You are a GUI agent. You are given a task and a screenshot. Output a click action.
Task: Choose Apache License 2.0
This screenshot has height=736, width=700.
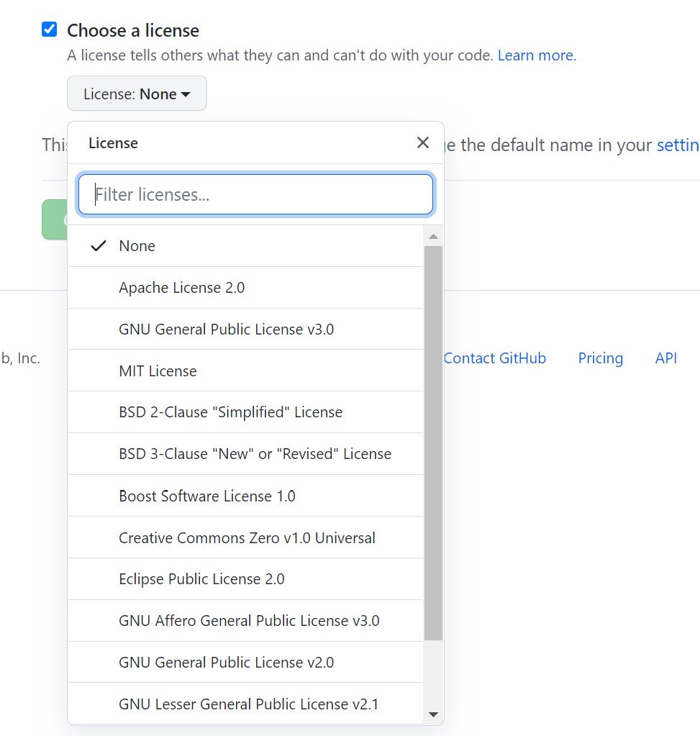(x=181, y=288)
